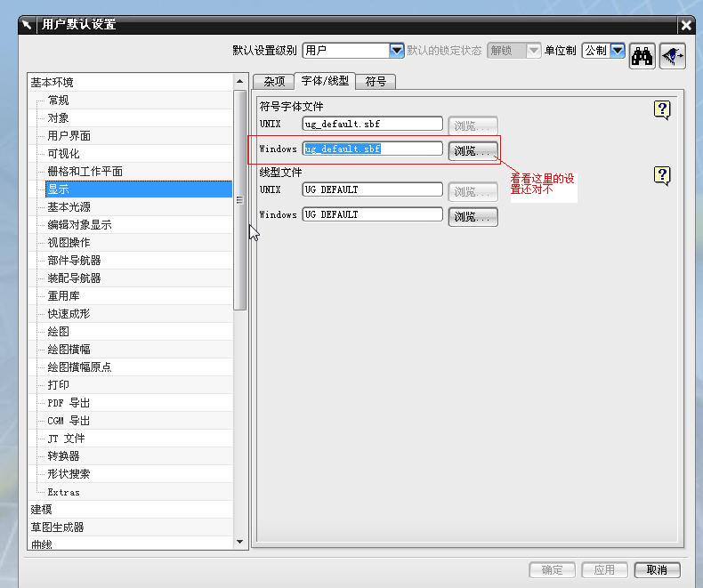Open help for 线型文件 section
Image resolution: width=703 pixels, height=588 pixels.
[x=662, y=175]
